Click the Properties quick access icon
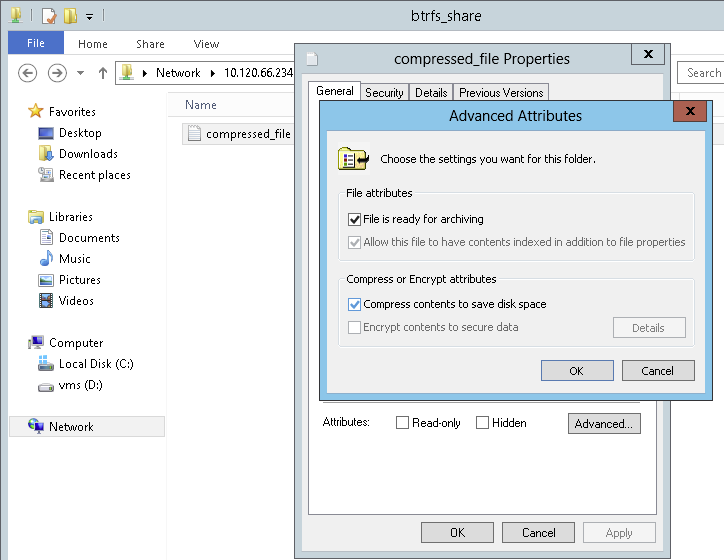The image size is (724, 560). coord(49,16)
